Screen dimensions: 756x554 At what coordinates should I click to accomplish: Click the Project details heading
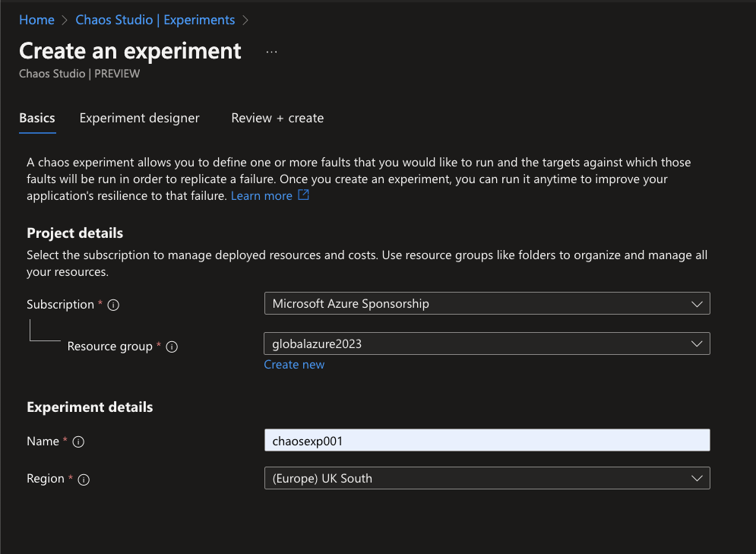point(74,233)
